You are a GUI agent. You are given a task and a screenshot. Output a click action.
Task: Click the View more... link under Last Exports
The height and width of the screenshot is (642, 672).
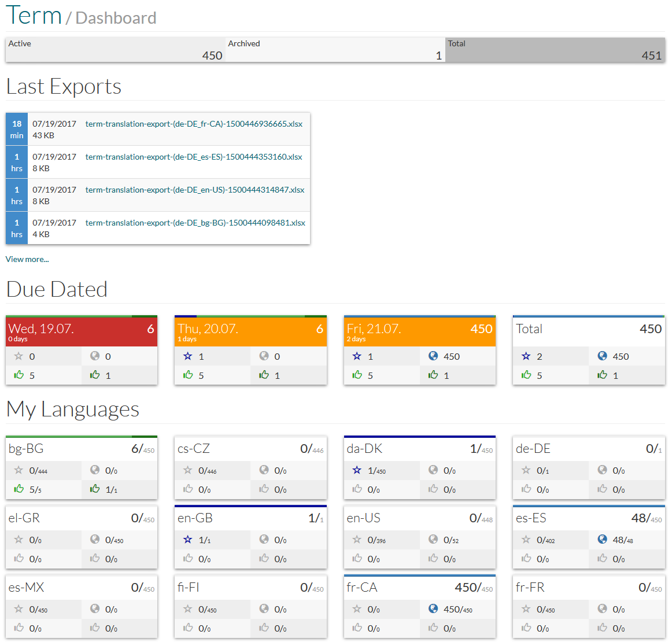pos(27,259)
